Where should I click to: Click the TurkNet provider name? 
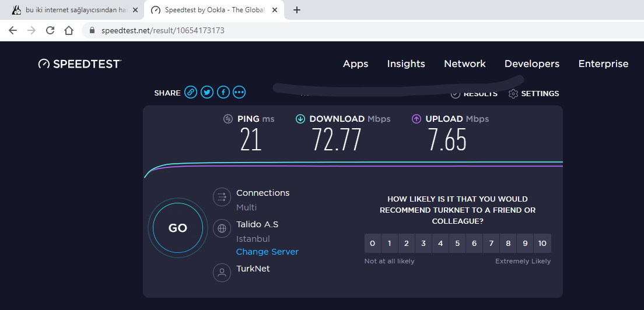[x=253, y=269]
